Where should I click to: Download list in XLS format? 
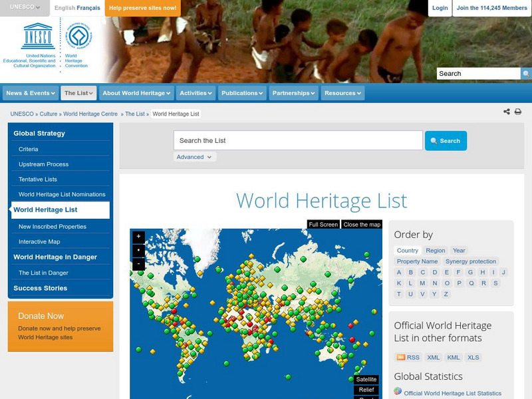click(473, 357)
